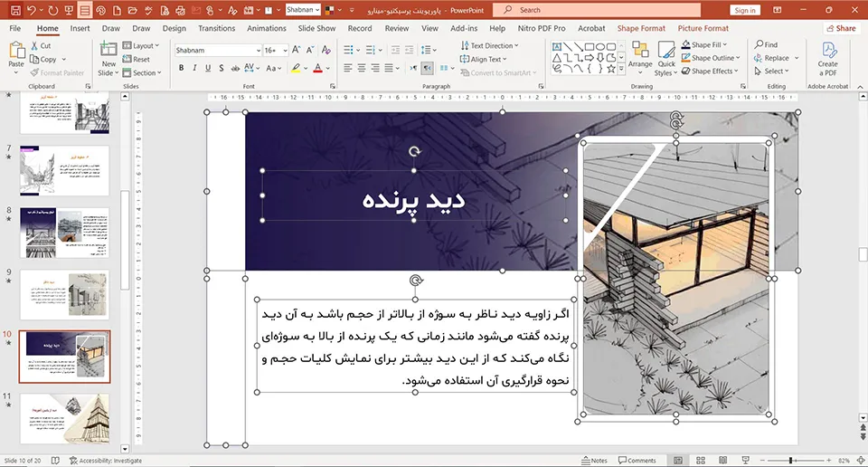Cut the selected object

pos(41,45)
